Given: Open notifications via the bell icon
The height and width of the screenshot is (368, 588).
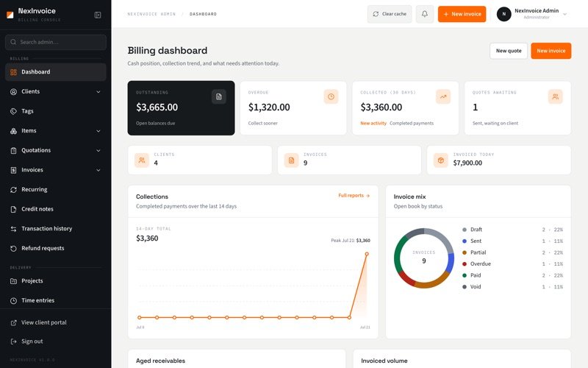Looking at the screenshot, I should click(x=425, y=14).
